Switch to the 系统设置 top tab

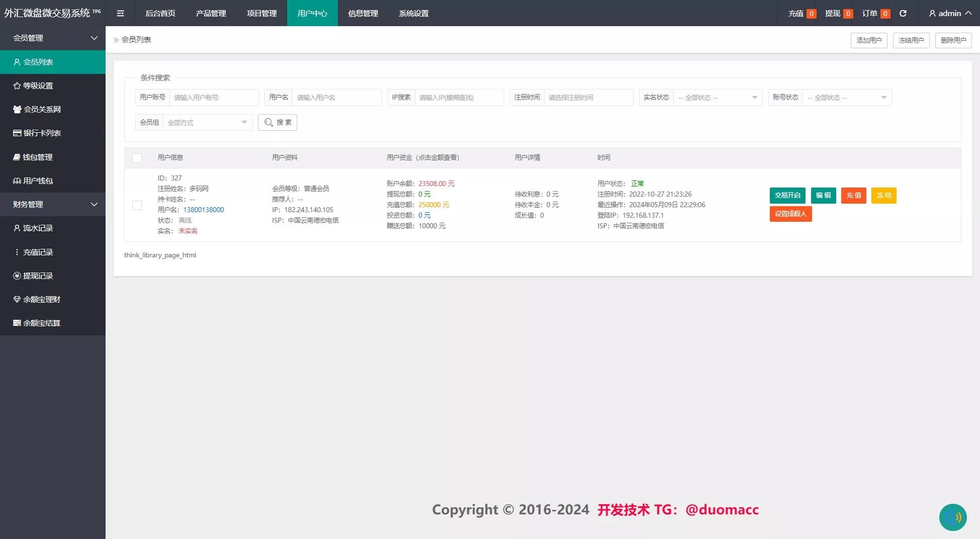(414, 14)
